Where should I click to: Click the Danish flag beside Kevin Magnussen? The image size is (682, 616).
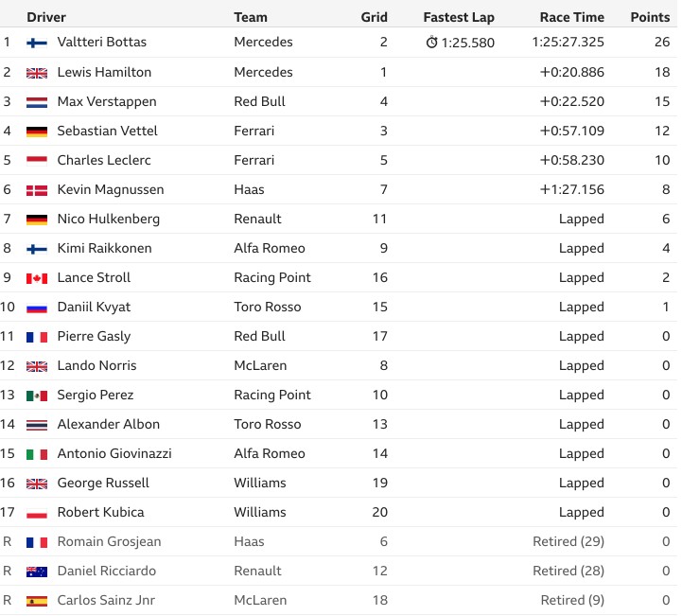pyautogui.click(x=37, y=190)
